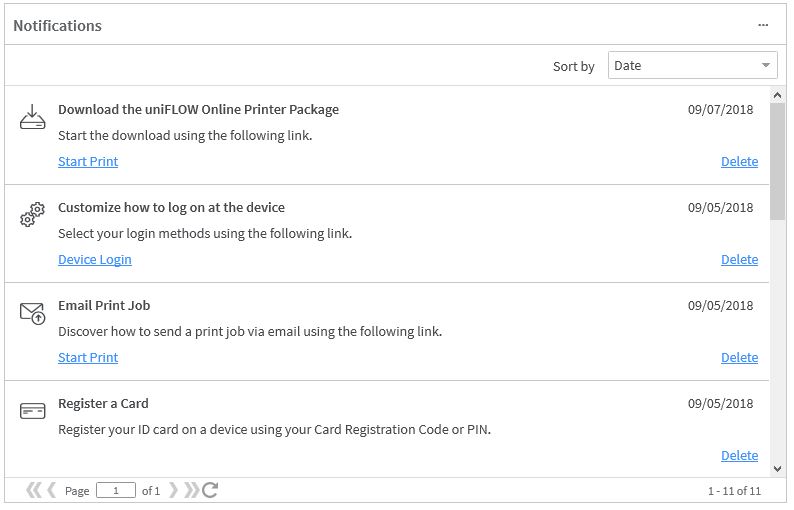
Task: Delete the uniFLOW Online Printer Package notification
Action: 739,162
